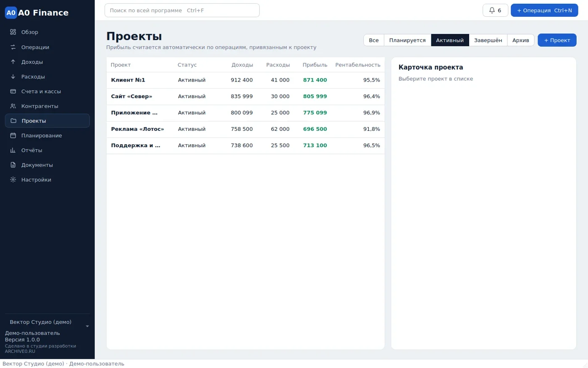Click the Проекты folder icon
588x368 pixels.
[13, 121]
